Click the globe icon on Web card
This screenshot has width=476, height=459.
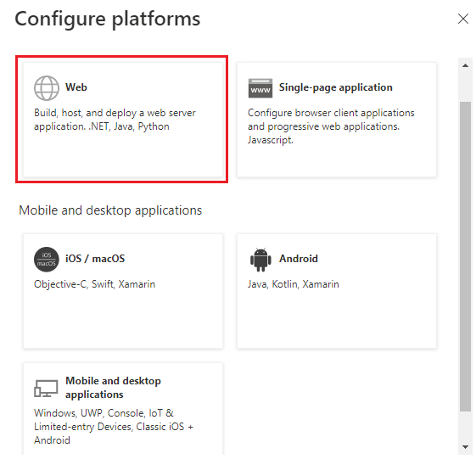click(47, 88)
